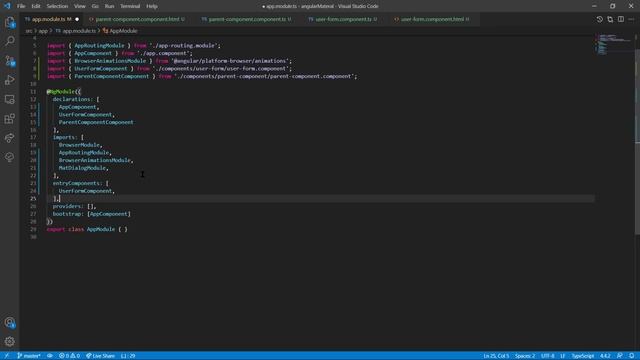Click the app breadcrumb segment
Viewport: 640px width, 360px height.
point(43,31)
